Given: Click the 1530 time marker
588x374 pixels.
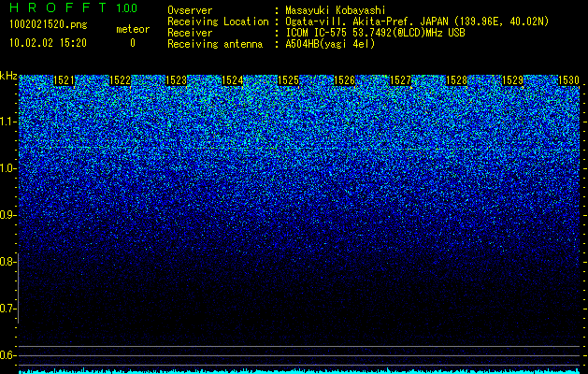Looking at the screenshot, I should [x=569, y=80].
